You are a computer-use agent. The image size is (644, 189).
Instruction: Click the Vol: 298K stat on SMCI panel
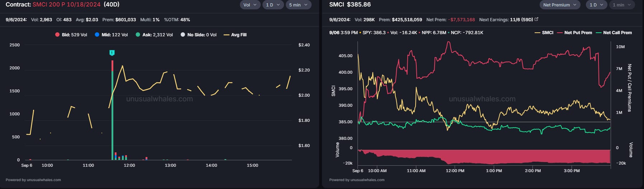coord(365,20)
